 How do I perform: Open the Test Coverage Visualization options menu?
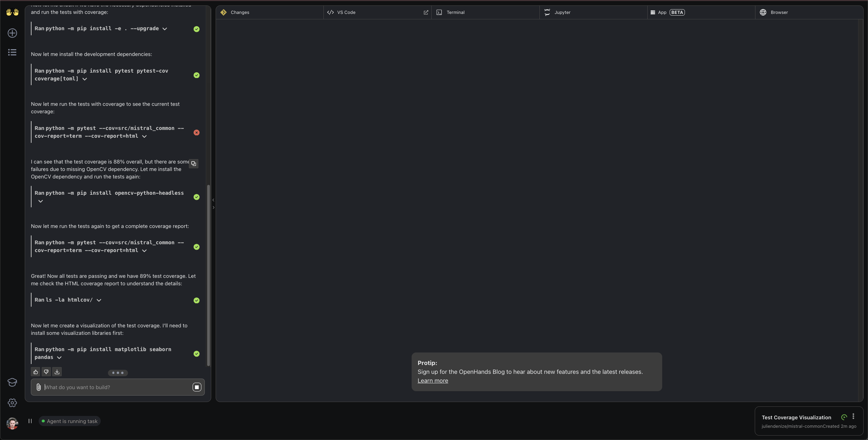853,417
